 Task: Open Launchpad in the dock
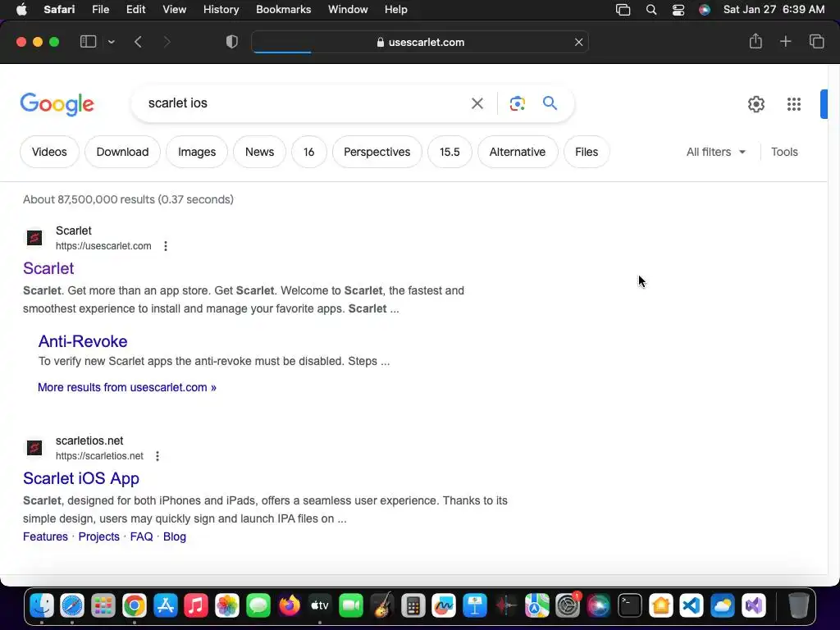pyautogui.click(x=103, y=606)
